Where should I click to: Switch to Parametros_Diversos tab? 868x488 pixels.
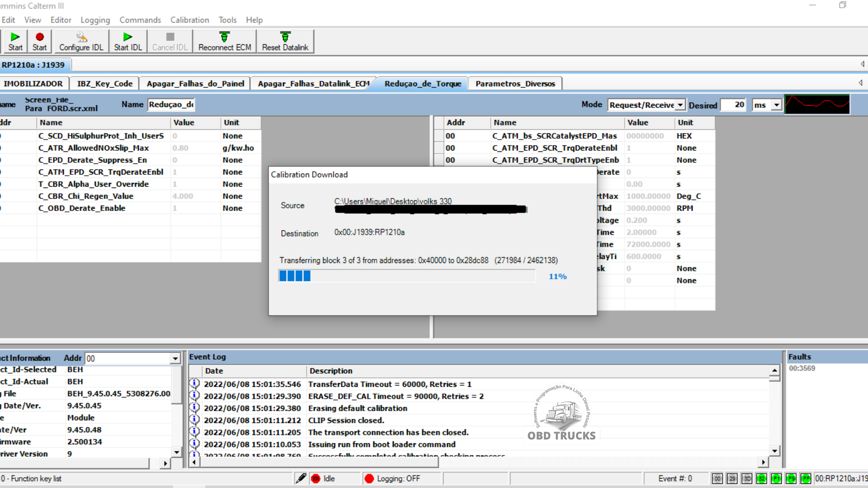point(515,84)
